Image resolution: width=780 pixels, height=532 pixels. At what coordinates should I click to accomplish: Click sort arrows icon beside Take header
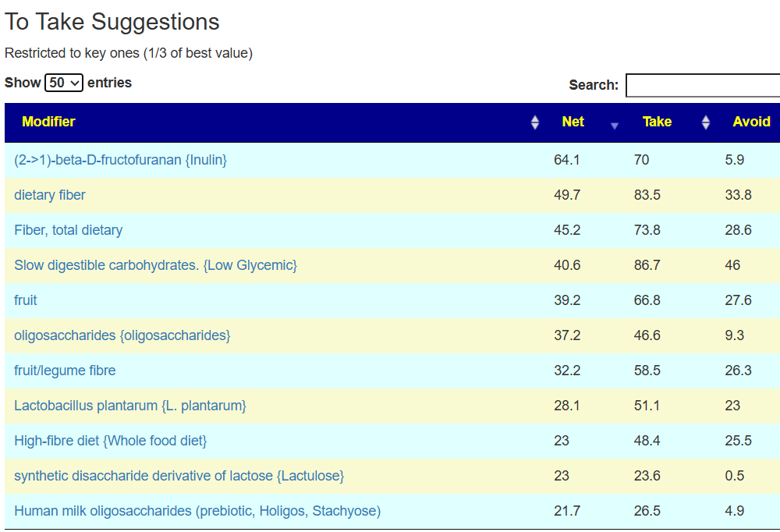coord(706,122)
